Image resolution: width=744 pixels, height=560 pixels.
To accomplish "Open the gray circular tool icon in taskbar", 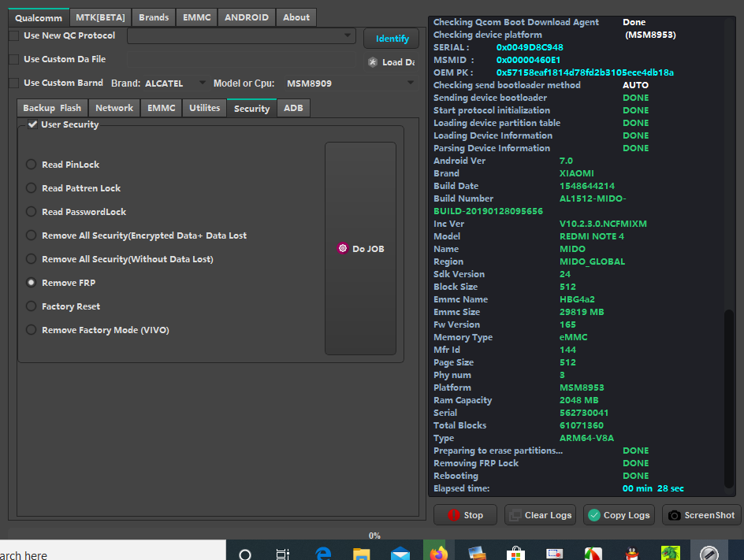I will [709, 554].
